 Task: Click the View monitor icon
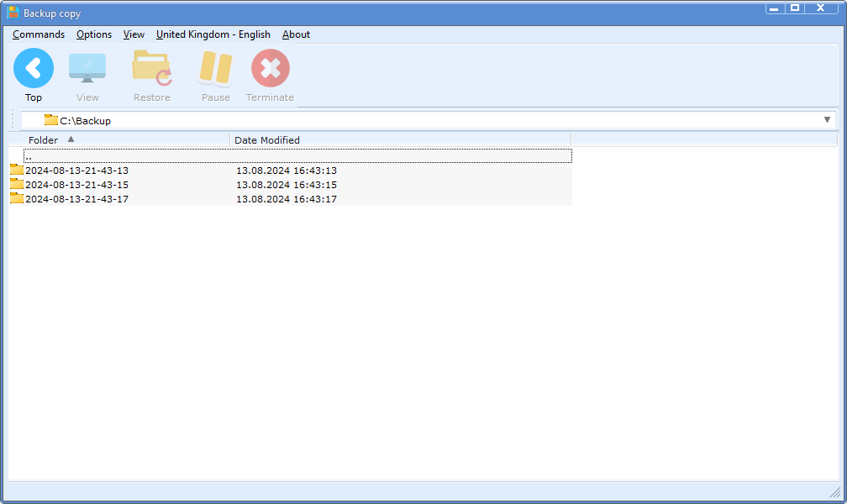tap(87, 68)
